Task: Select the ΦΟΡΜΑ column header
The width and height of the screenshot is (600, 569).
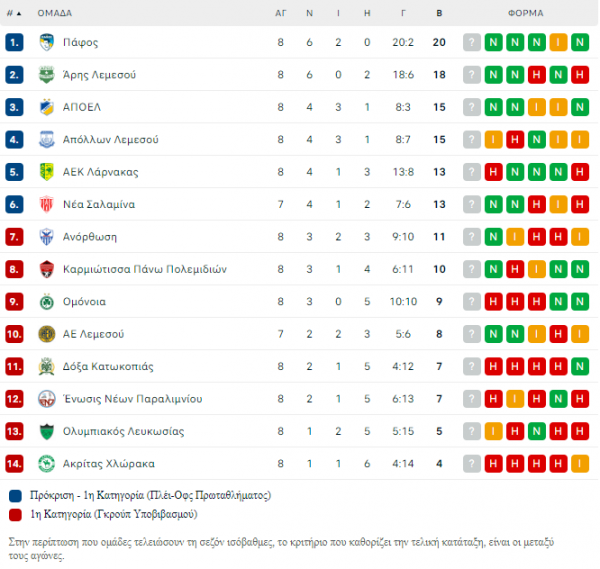Action: point(526,13)
